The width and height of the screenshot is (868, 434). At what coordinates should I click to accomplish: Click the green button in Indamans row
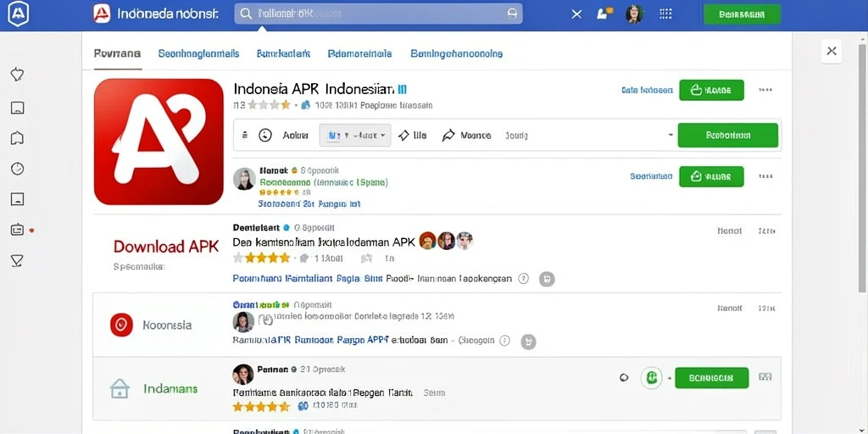point(712,377)
